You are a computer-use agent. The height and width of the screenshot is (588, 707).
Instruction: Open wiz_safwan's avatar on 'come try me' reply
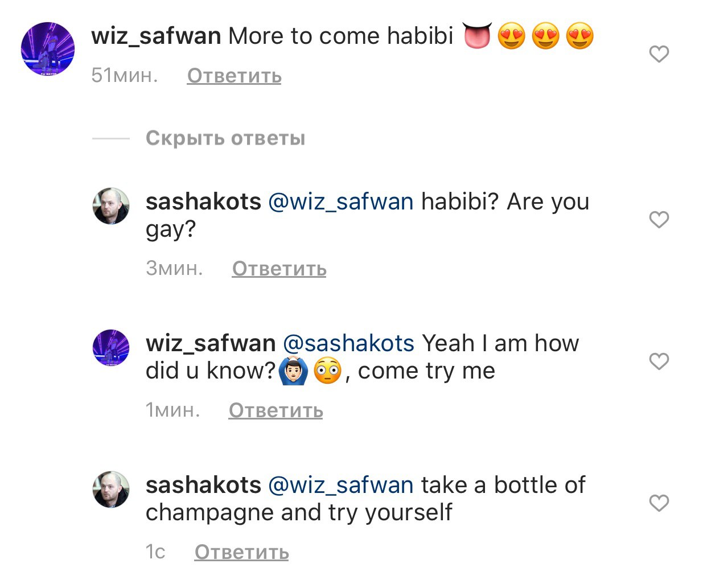click(111, 348)
